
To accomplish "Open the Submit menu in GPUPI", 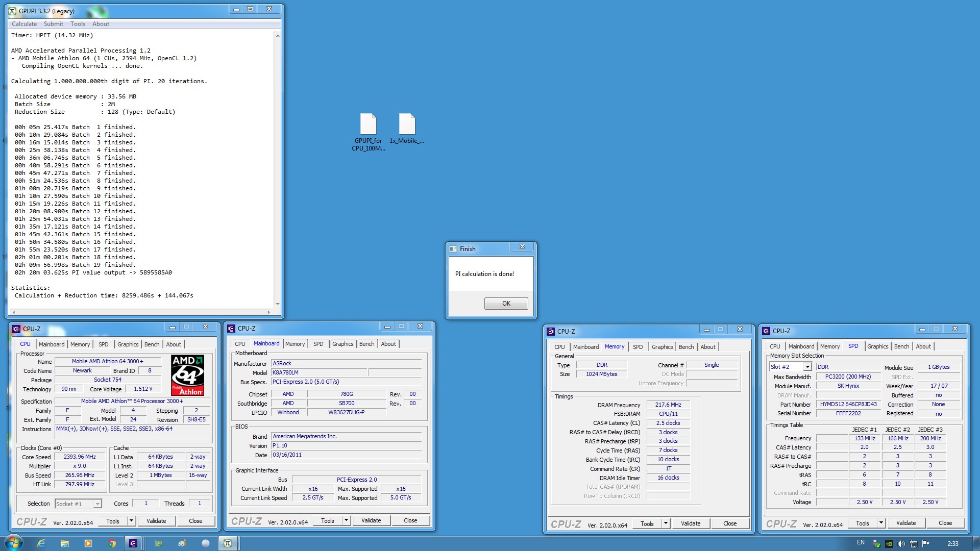I will click(x=54, y=24).
